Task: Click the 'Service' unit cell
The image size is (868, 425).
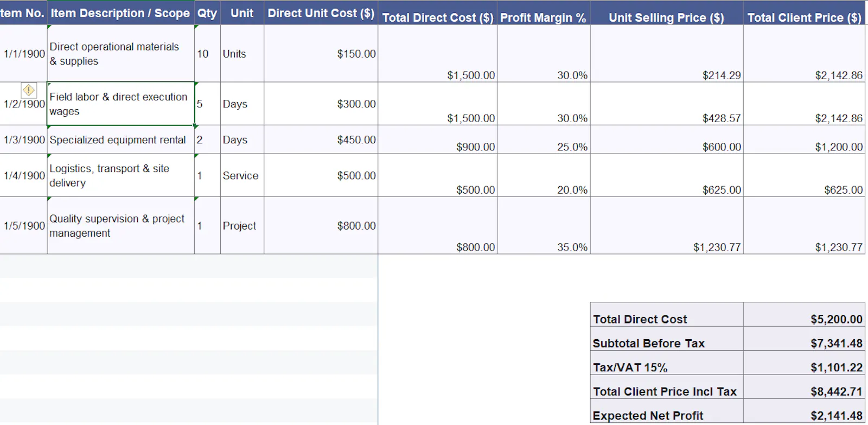Action: tap(242, 175)
